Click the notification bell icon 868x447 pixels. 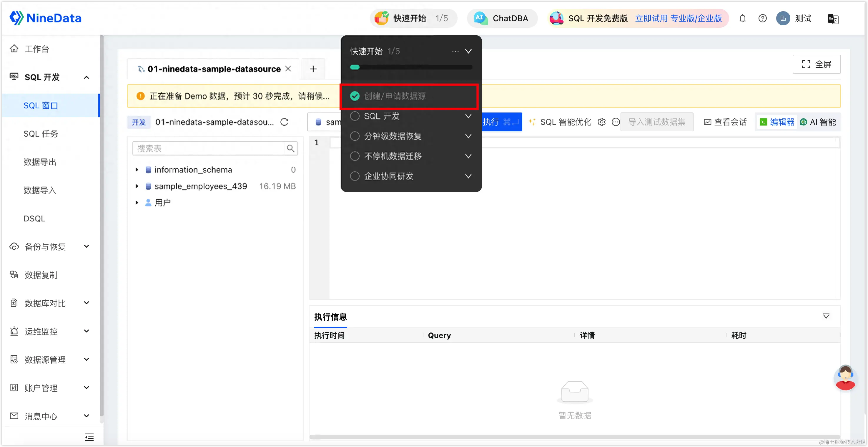click(x=742, y=19)
